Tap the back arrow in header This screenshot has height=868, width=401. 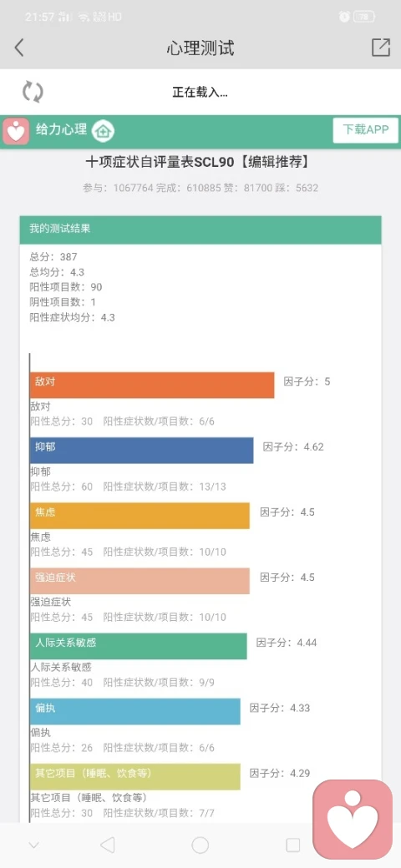point(19,48)
